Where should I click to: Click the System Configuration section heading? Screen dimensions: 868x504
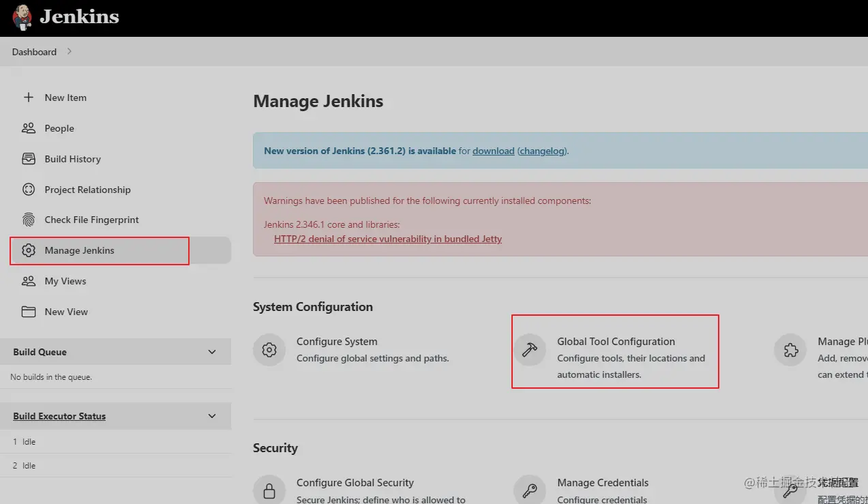click(313, 307)
